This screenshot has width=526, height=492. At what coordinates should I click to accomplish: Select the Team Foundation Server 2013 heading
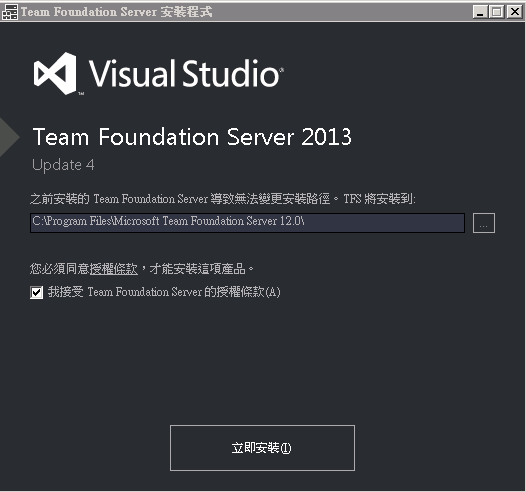192,137
